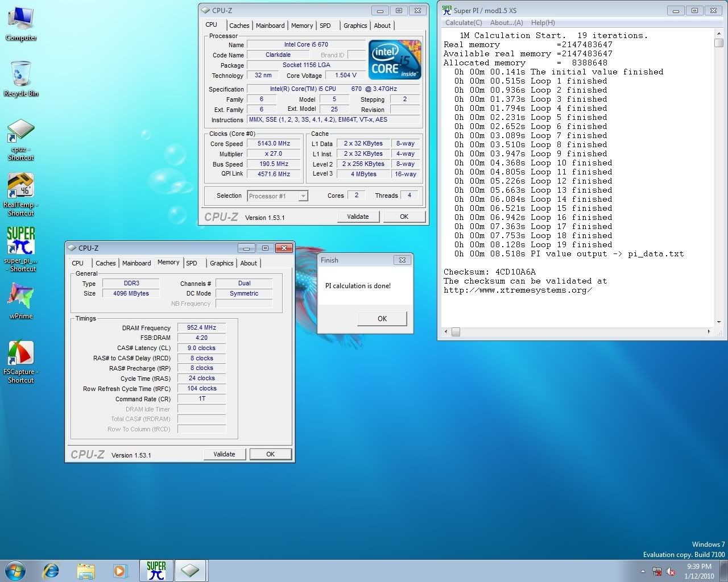Open Caches tab in lower CPU-Z window
Image resolution: width=728 pixels, height=582 pixels.
(x=105, y=263)
